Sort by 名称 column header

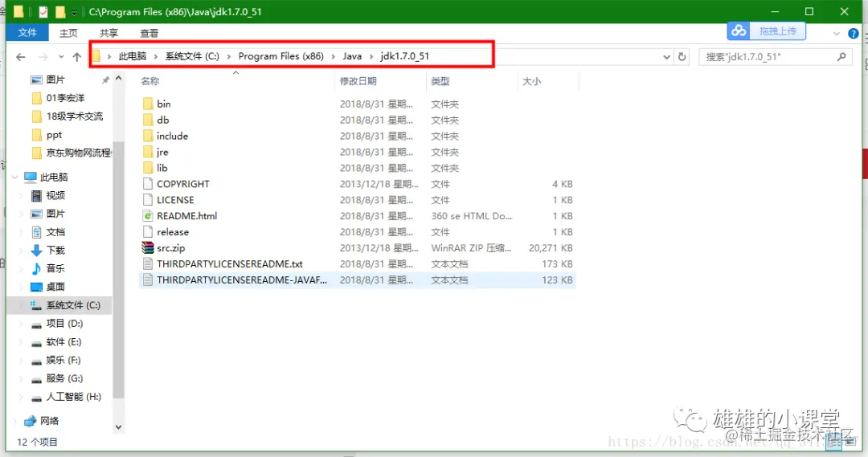(150, 81)
